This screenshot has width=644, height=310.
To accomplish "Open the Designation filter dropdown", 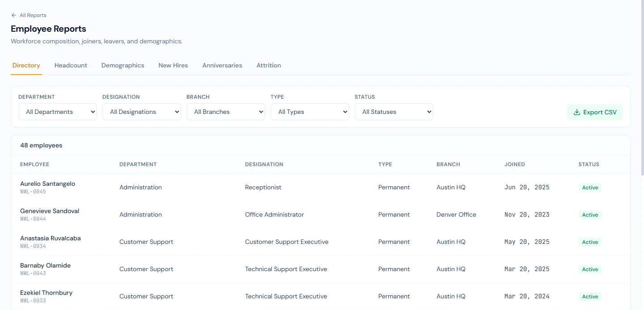I will click(x=142, y=112).
